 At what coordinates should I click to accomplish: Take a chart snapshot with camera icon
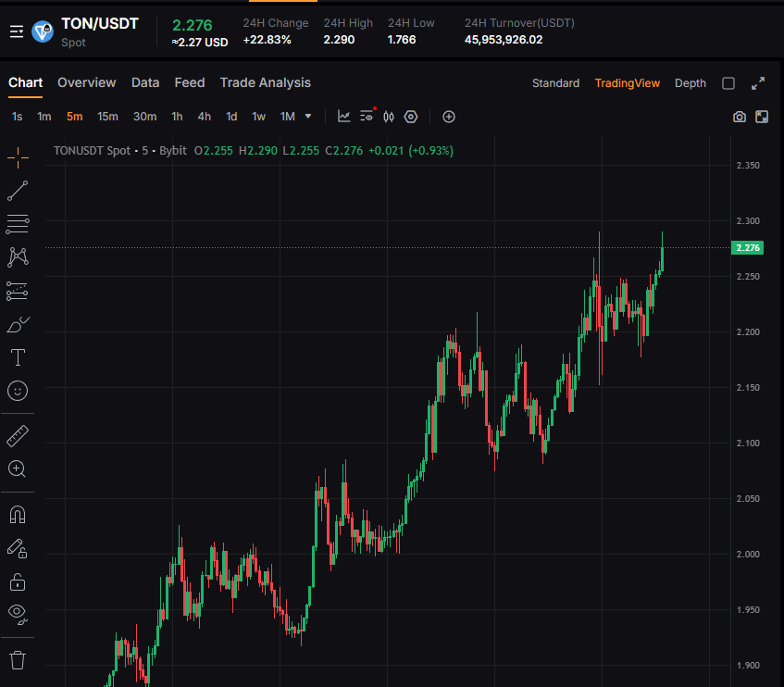coord(740,117)
